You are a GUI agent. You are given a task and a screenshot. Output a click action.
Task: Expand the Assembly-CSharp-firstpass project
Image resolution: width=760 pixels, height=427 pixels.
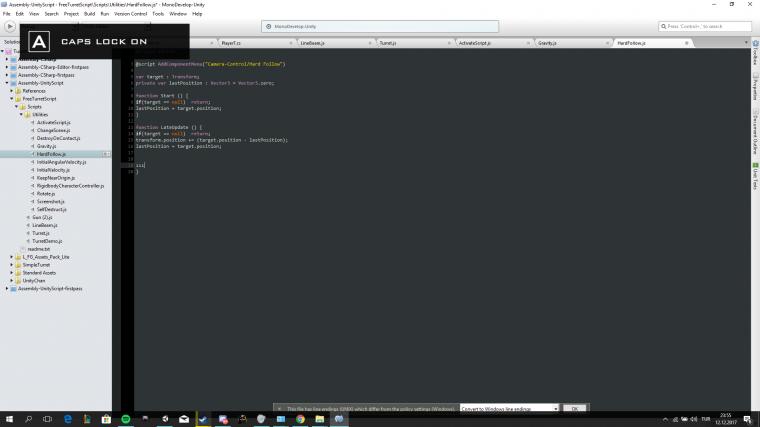click(7, 75)
